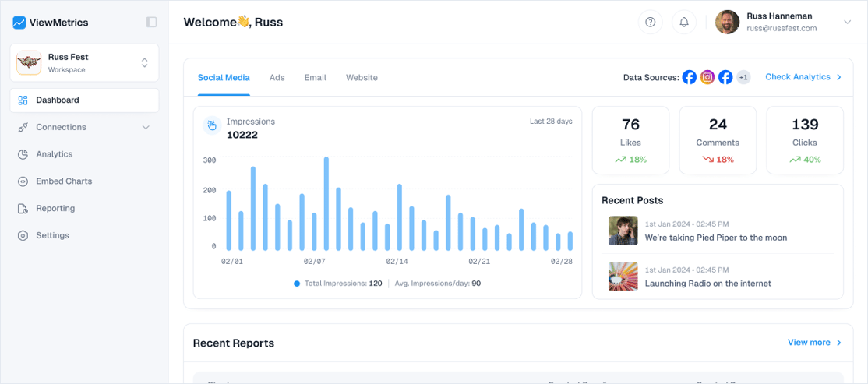868x384 pixels.
Task: Click the Recent Posts heading
Action: click(x=632, y=200)
